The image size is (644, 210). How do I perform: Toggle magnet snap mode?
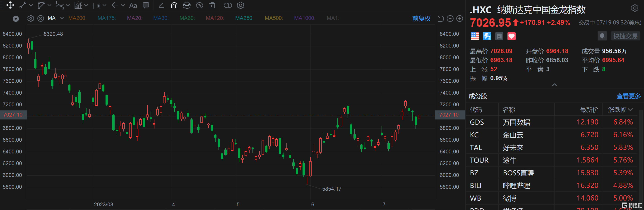tap(174, 5)
